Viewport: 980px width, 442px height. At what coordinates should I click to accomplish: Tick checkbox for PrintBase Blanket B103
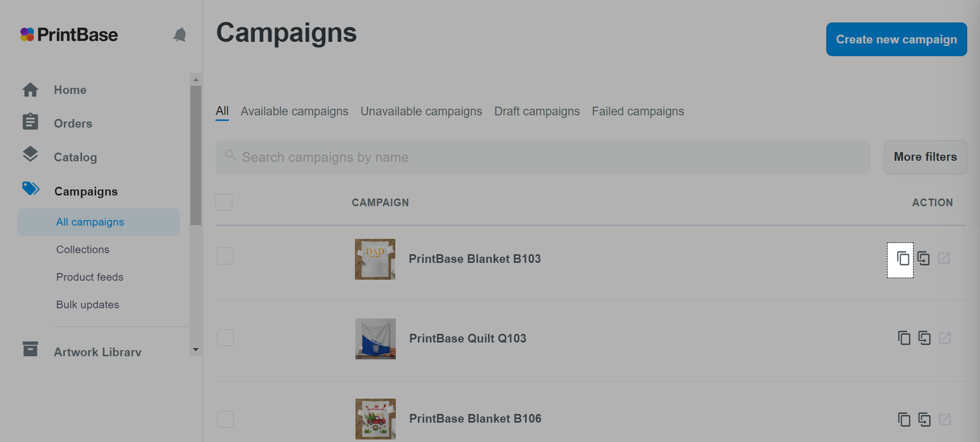pos(225,256)
